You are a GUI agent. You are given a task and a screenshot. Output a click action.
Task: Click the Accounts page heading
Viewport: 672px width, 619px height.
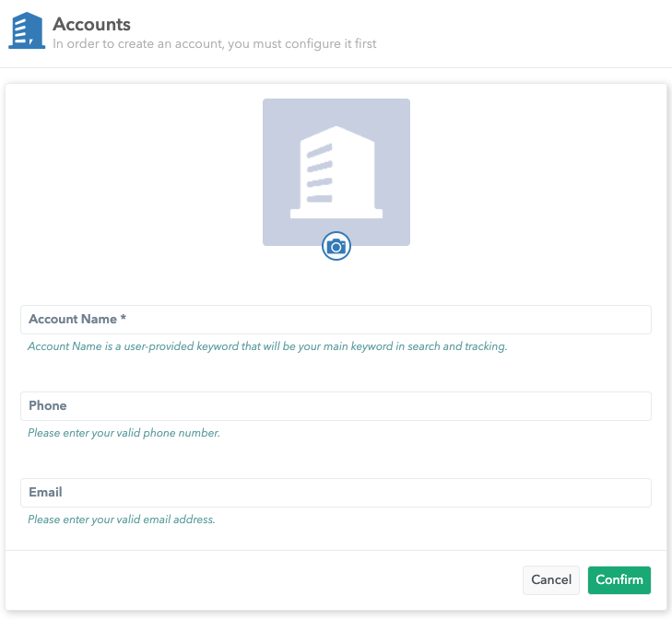(92, 25)
